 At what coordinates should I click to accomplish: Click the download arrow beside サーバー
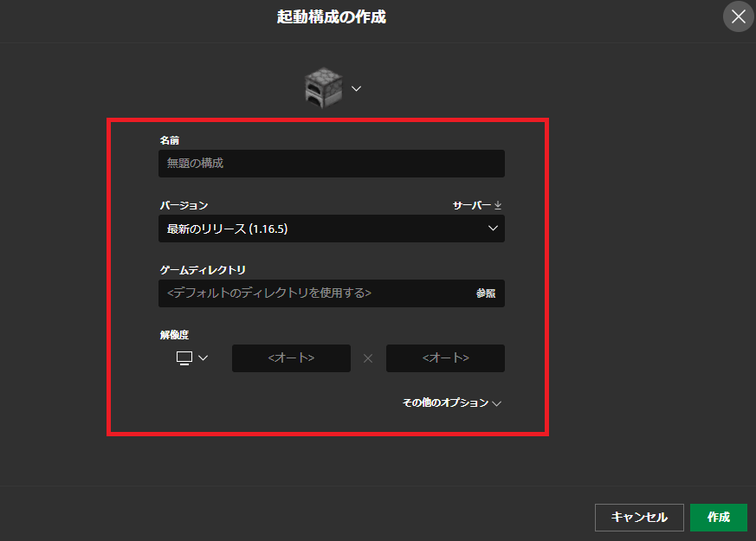pyautogui.click(x=497, y=204)
